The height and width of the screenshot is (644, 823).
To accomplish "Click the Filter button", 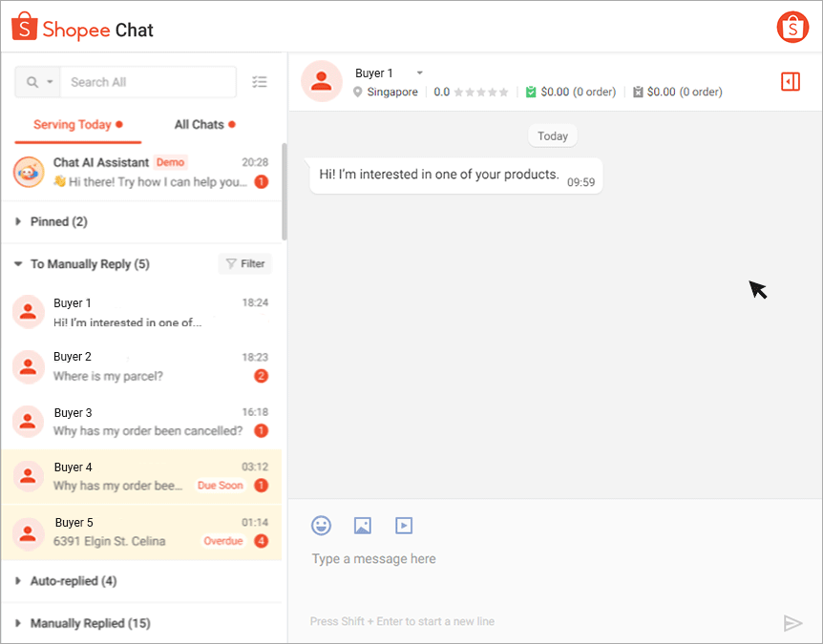I will tap(245, 263).
